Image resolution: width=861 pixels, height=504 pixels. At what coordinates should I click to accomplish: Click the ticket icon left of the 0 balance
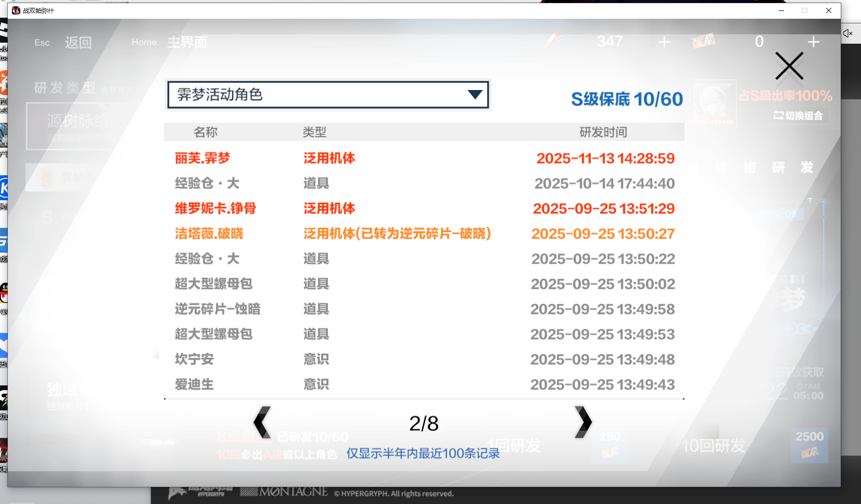pyautogui.click(x=703, y=41)
